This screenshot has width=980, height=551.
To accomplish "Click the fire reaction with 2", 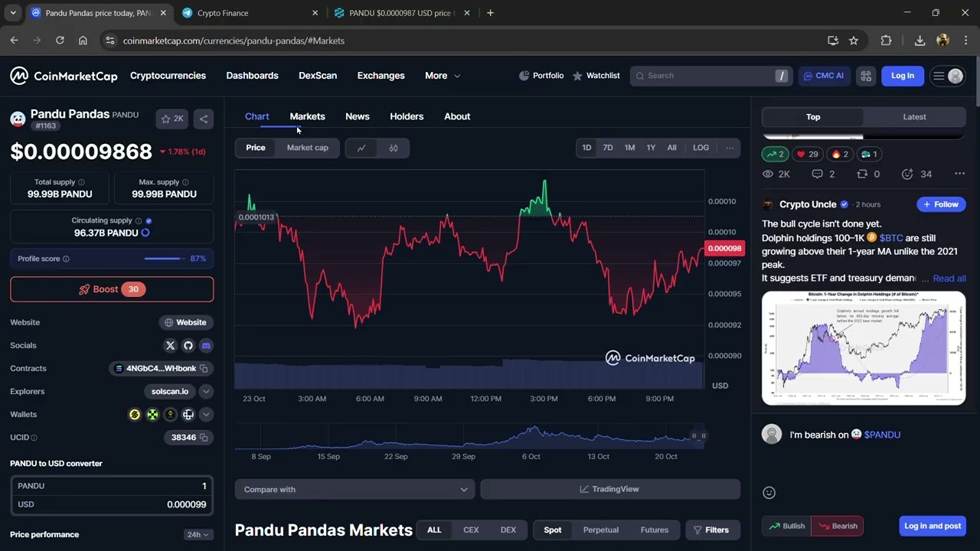I will tap(840, 154).
